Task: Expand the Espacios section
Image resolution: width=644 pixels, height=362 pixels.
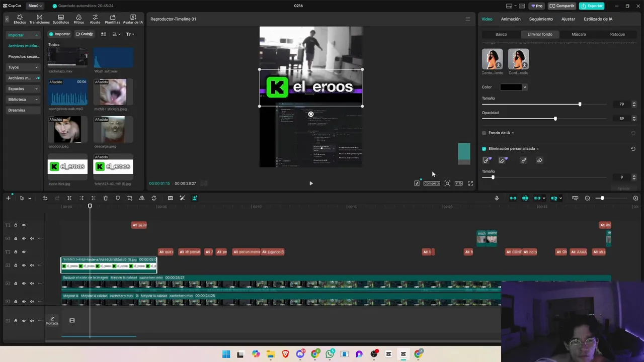Action: tap(23, 88)
